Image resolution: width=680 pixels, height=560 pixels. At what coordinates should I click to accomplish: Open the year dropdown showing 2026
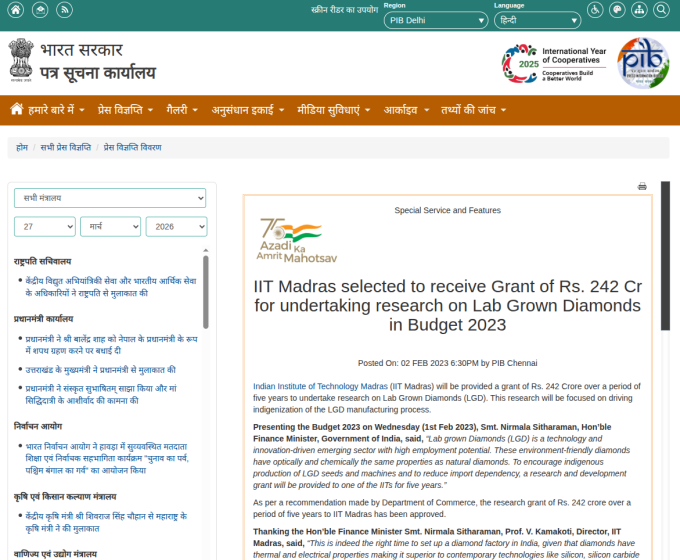tap(177, 226)
